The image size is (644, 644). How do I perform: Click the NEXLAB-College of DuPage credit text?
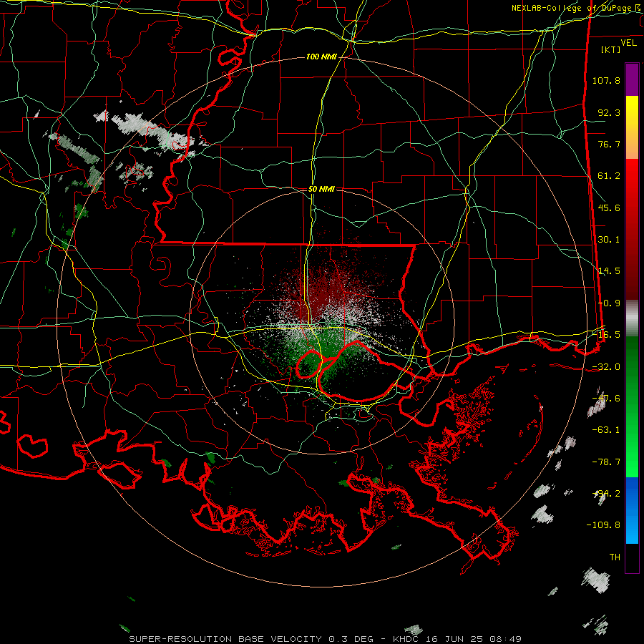click(x=572, y=8)
